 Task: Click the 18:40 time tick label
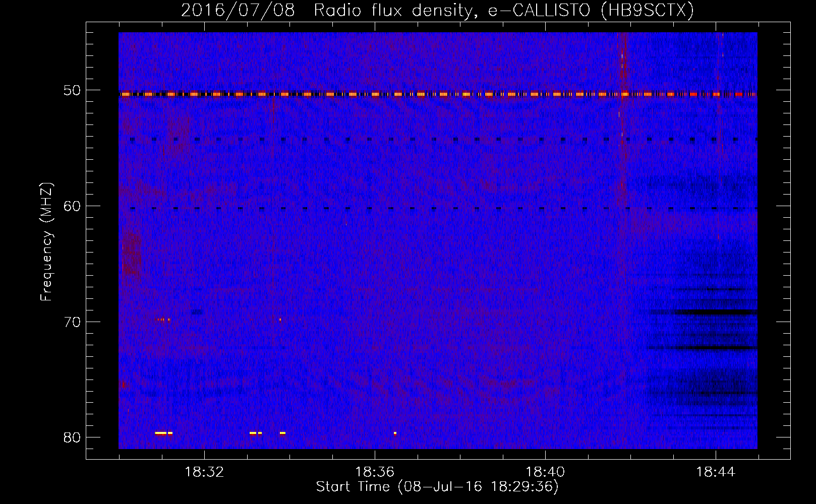coord(545,472)
